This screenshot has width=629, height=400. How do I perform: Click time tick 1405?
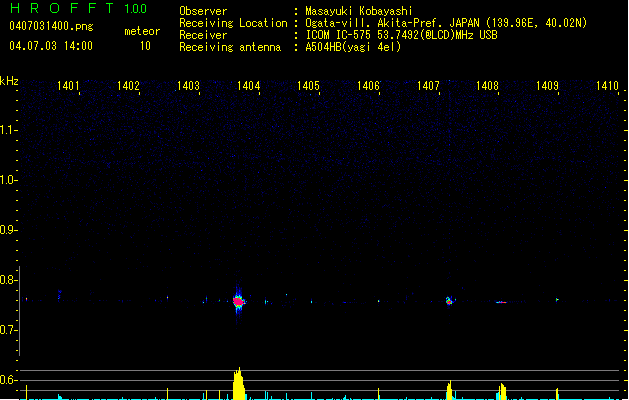pos(308,86)
